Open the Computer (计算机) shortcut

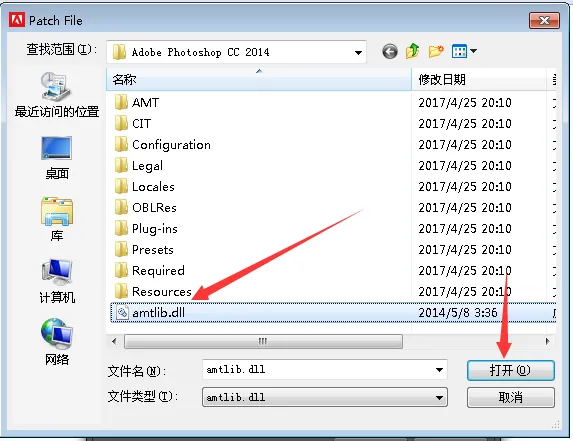57,281
